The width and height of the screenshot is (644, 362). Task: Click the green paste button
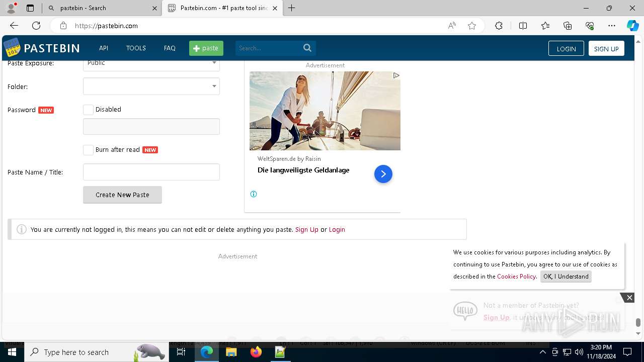point(206,48)
